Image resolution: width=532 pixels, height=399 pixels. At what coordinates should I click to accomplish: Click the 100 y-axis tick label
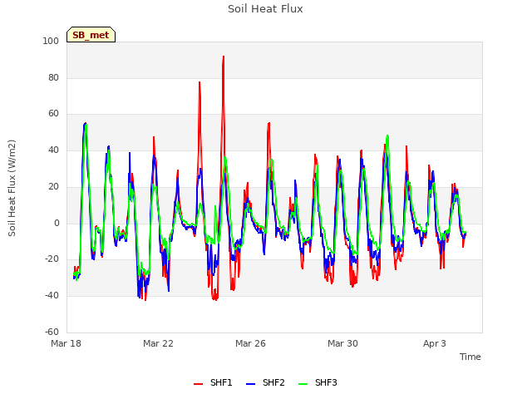click(51, 42)
